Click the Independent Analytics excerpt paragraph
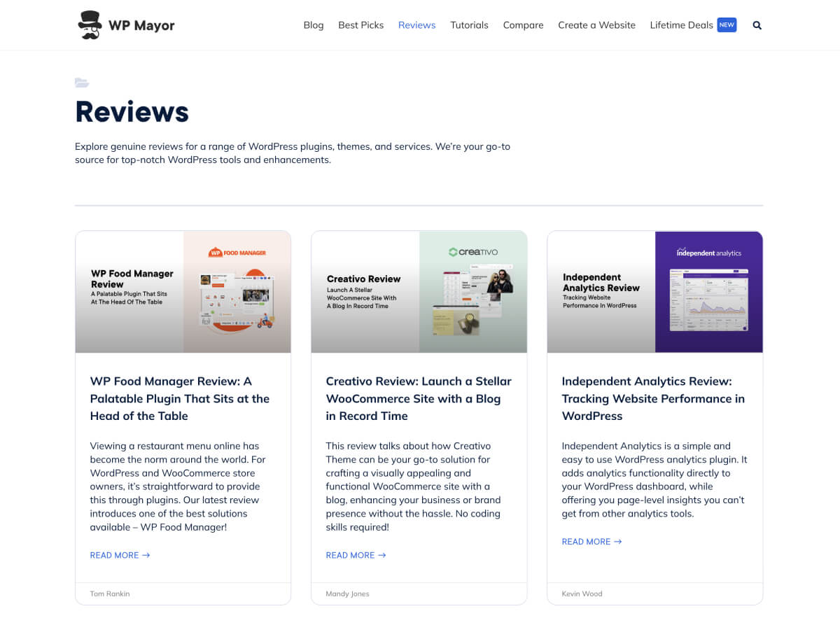The width and height of the screenshot is (840, 618). (654, 479)
